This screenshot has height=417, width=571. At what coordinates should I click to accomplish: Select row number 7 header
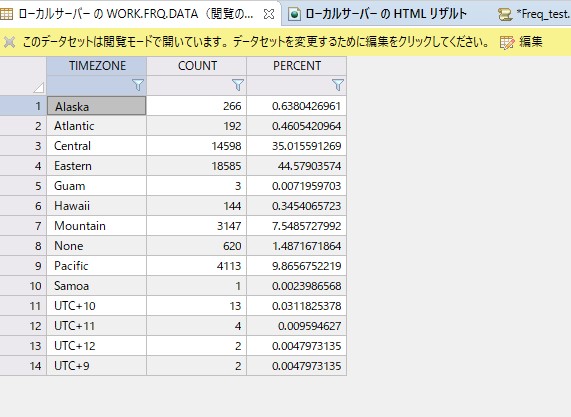coord(23,226)
